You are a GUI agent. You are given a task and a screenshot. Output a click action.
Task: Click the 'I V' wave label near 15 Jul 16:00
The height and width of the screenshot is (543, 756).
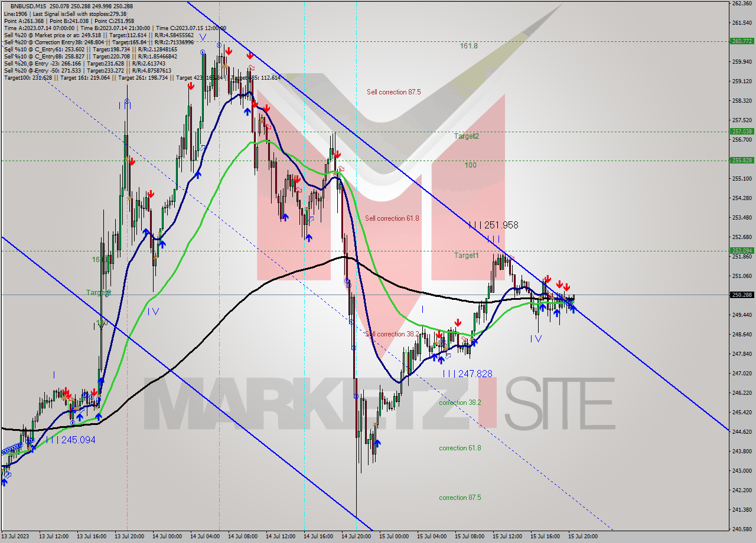pos(535,338)
